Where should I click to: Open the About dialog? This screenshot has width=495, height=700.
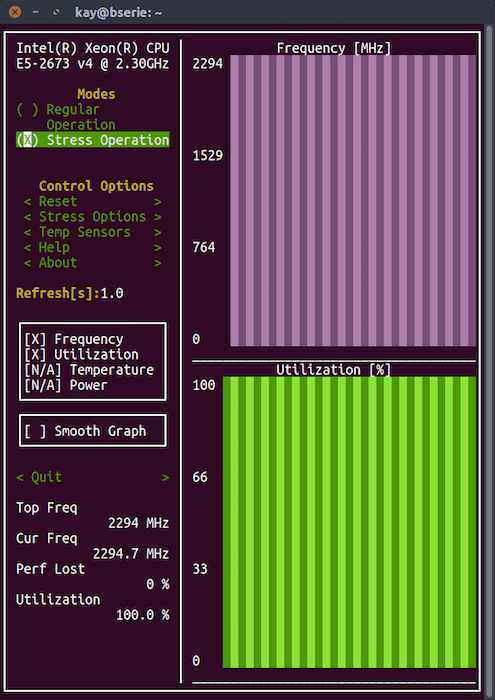(x=92, y=262)
